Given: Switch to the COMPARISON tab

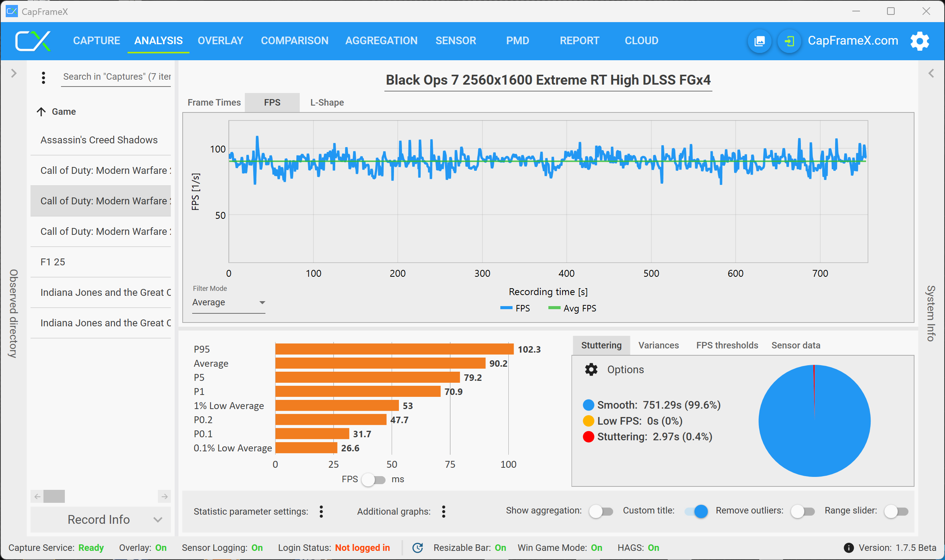Looking at the screenshot, I should click(x=294, y=41).
